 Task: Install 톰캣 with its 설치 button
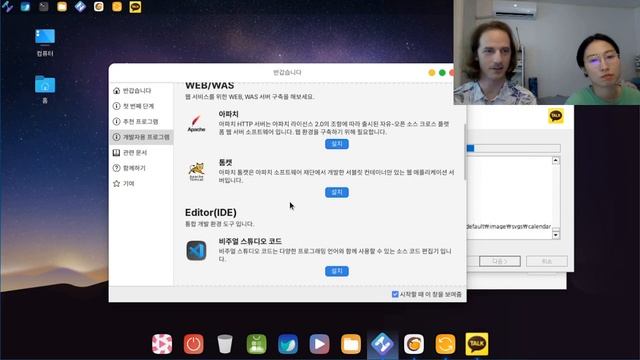[x=337, y=192]
